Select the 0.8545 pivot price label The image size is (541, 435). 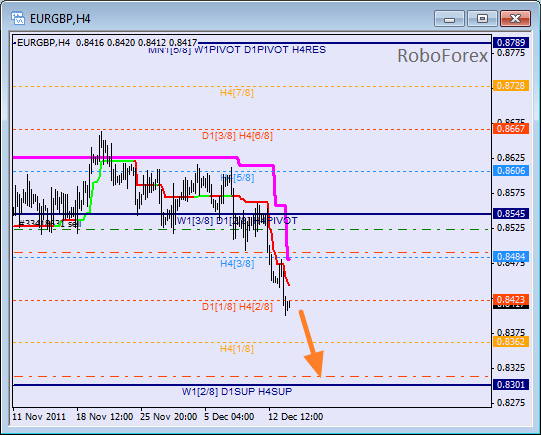(x=511, y=214)
